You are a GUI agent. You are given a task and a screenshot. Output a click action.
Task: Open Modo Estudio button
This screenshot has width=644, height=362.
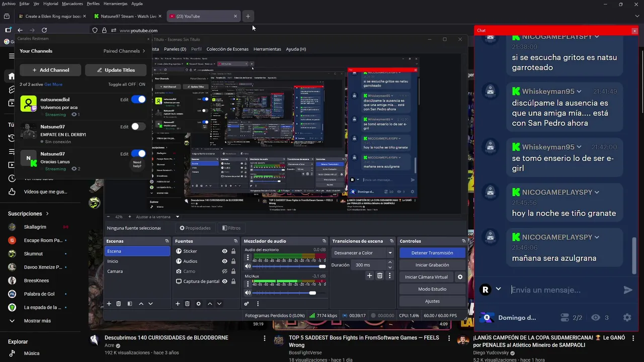click(432, 289)
